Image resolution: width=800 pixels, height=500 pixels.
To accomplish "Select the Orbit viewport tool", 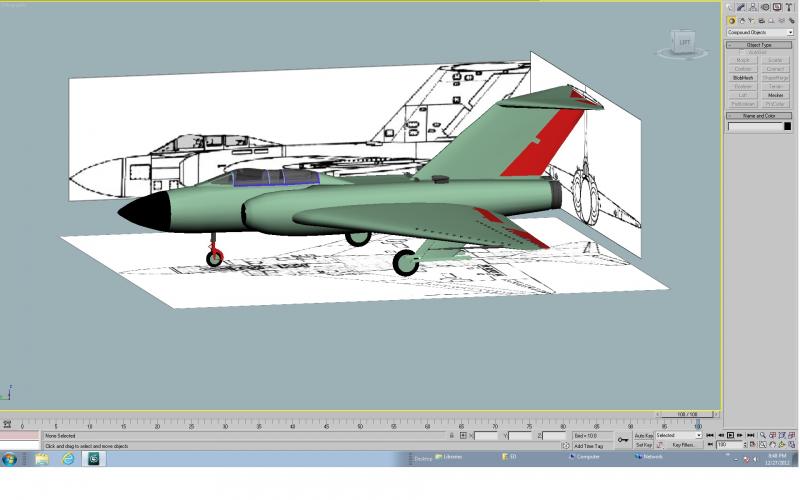I will coord(782,445).
